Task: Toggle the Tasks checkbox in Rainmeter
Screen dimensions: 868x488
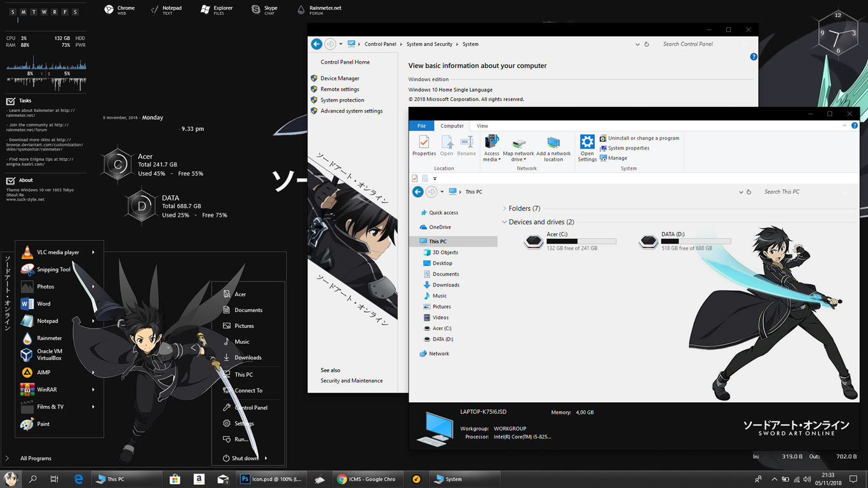Action: point(11,101)
